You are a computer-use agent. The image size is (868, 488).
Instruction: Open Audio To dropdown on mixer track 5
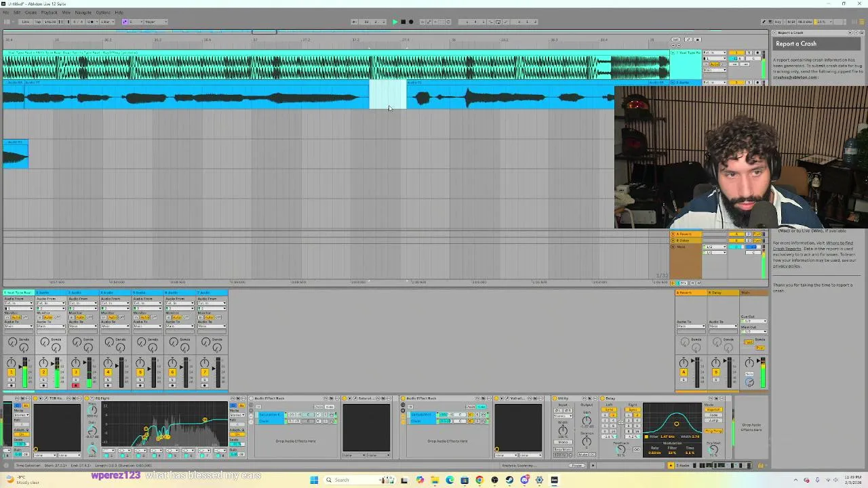(147, 327)
